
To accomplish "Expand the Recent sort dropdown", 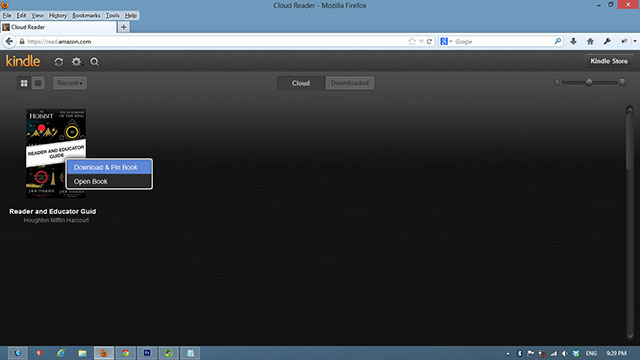I will 70,83.
